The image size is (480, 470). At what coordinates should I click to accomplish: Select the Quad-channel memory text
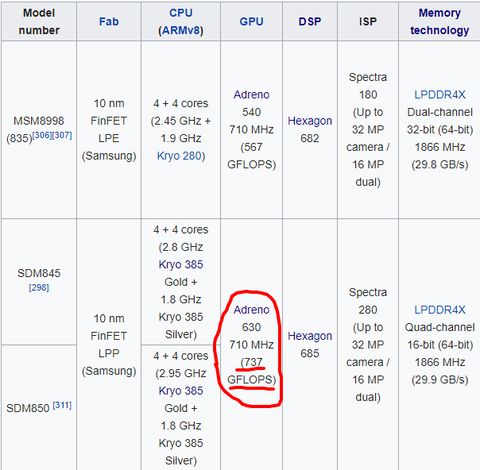point(440,327)
